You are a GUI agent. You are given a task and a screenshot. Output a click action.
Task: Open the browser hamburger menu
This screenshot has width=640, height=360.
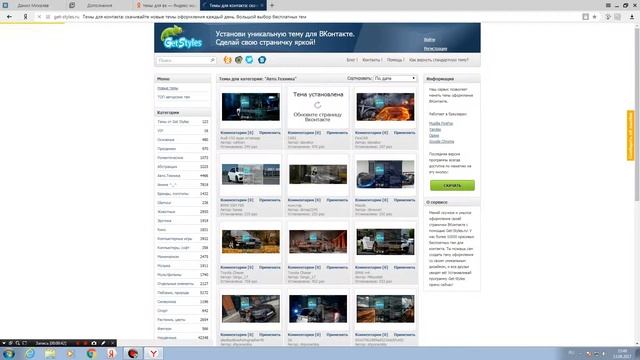pos(608,5)
